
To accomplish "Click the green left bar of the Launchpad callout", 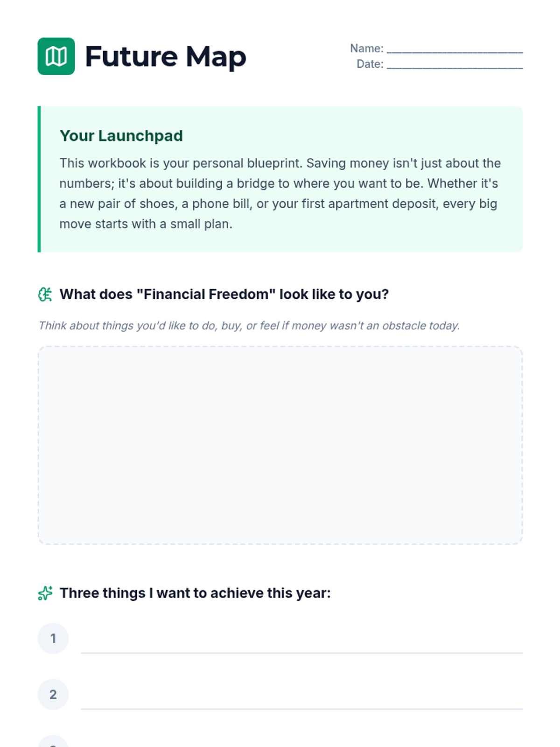I will point(39,179).
